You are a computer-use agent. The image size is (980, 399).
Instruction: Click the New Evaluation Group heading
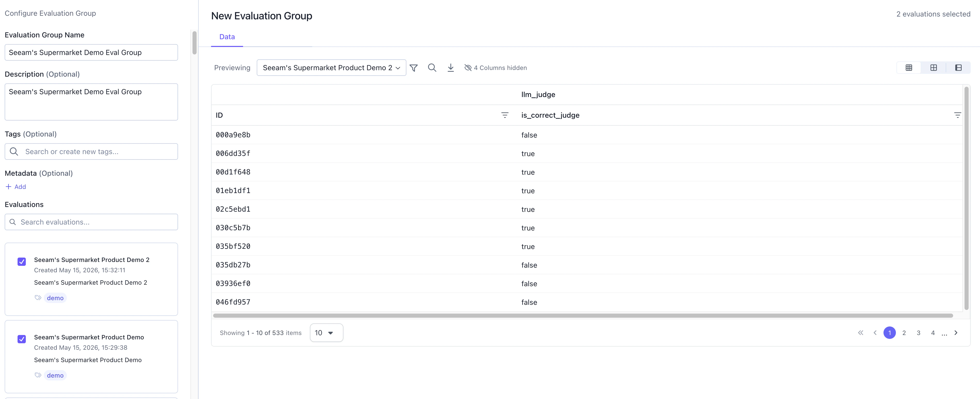pos(262,16)
